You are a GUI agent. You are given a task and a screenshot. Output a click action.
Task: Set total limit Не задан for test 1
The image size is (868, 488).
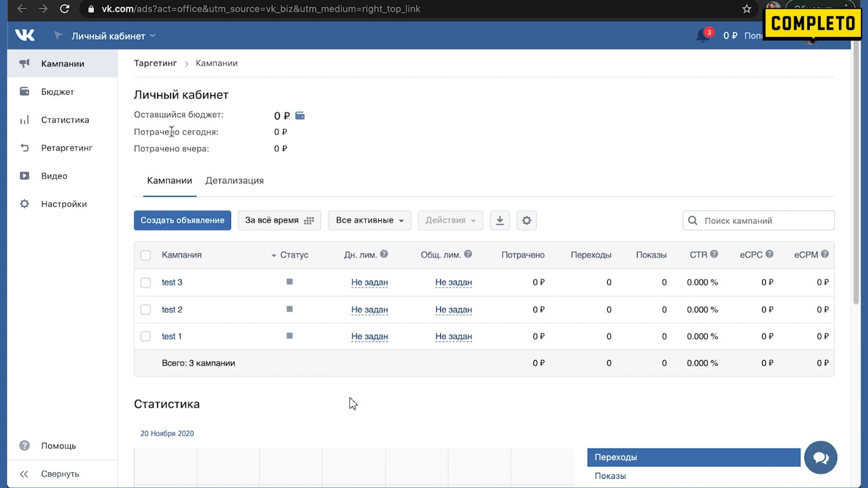click(453, 336)
